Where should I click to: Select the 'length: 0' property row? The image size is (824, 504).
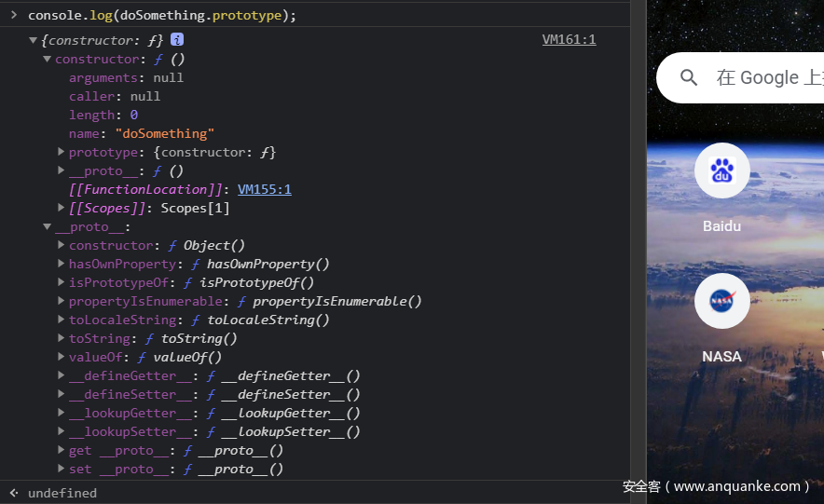(103, 115)
